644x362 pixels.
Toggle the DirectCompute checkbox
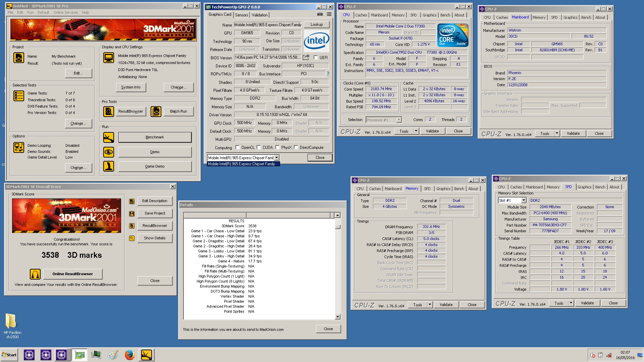tap(296, 147)
